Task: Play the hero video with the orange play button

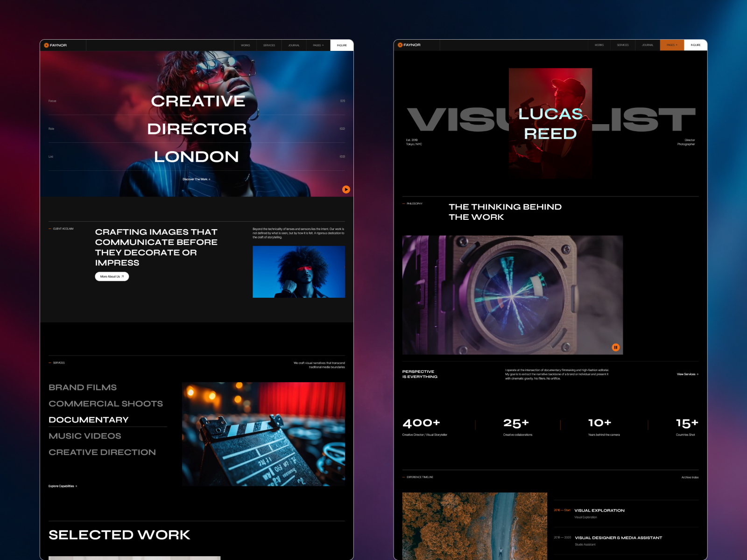Action: tap(346, 189)
